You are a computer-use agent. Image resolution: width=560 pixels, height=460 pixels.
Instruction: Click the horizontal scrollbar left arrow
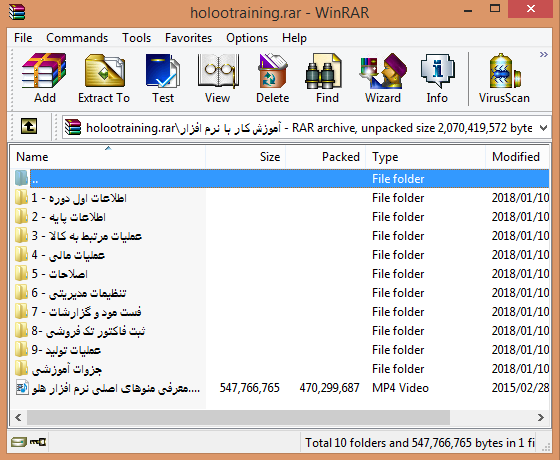(18, 417)
